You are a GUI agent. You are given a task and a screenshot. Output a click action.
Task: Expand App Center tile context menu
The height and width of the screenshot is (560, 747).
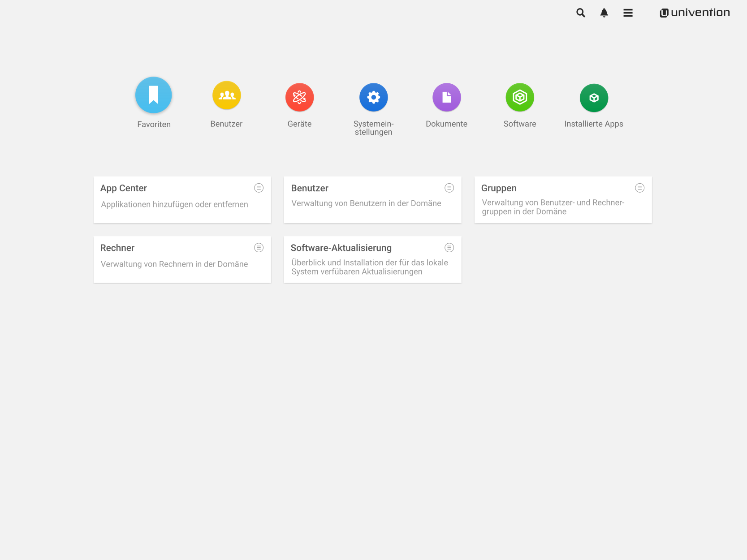[x=259, y=188]
